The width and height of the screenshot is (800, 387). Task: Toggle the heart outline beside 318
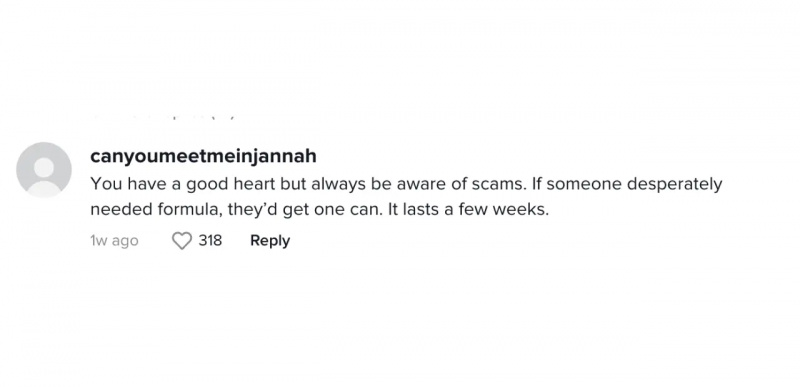tap(181, 241)
